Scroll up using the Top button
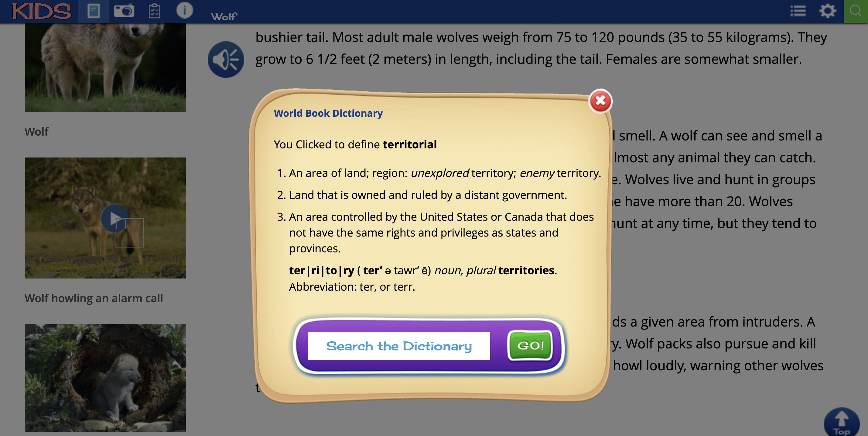 (x=841, y=420)
